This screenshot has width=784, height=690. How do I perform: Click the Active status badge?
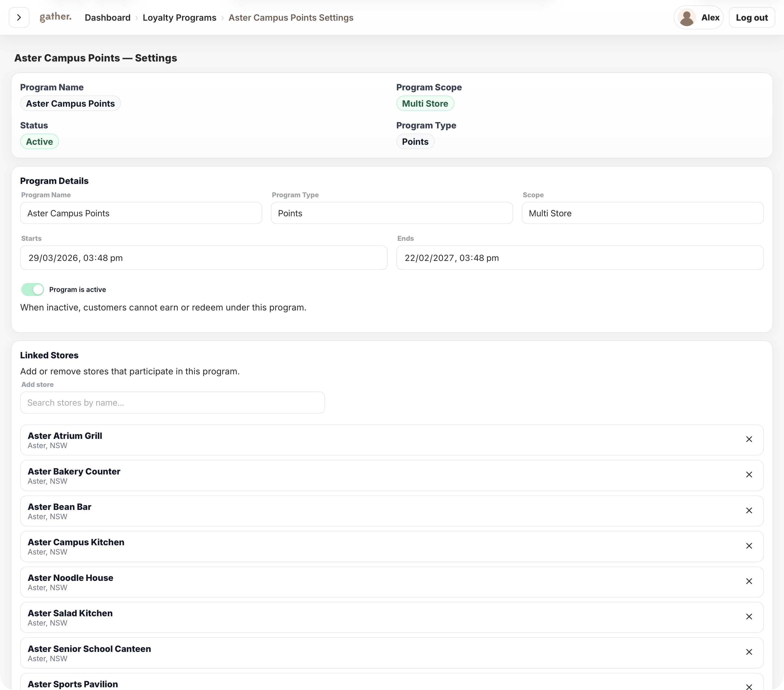click(39, 141)
